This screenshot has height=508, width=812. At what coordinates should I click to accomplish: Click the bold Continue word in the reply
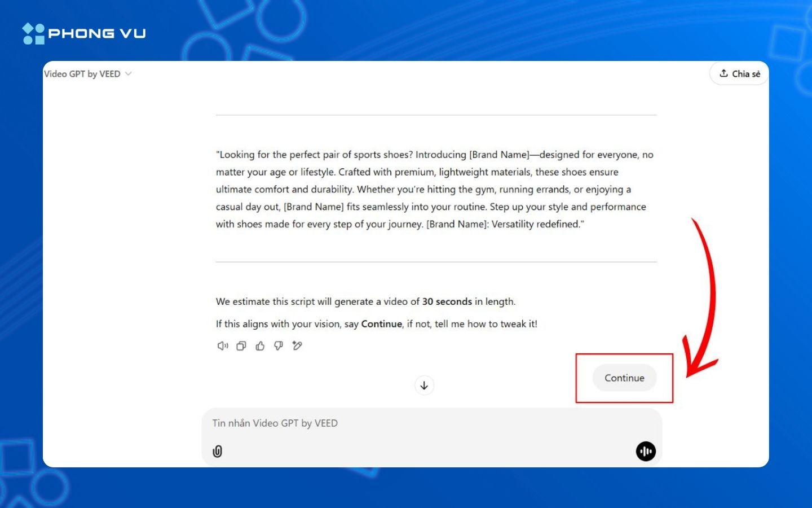click(382, 324)
